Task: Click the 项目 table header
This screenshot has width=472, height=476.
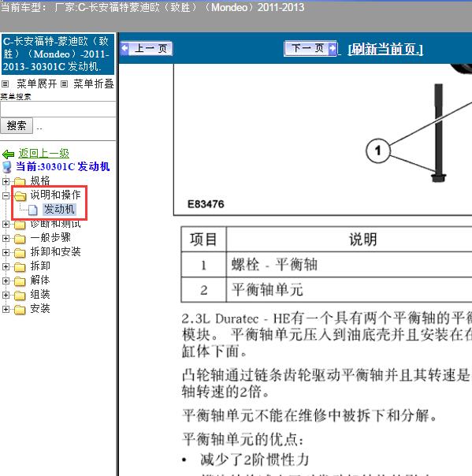Action: pos(203,240)
